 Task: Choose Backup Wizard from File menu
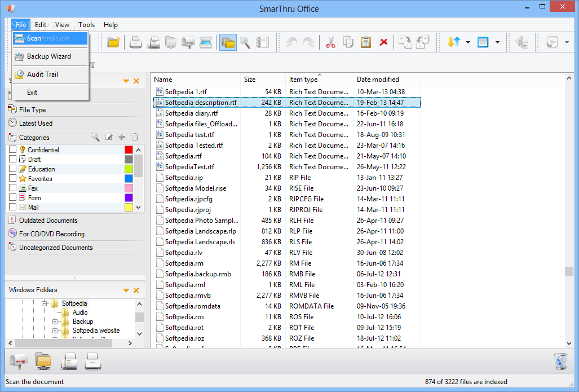(x=51, y=56)
